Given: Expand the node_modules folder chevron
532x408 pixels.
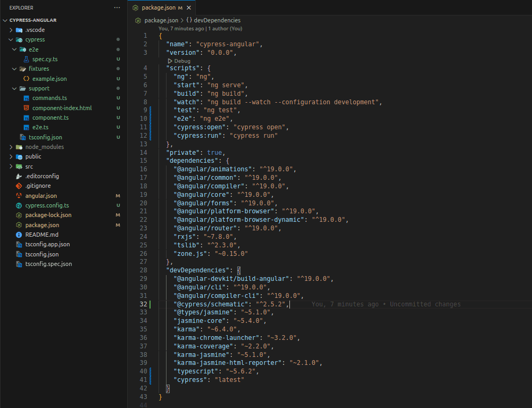Looking at the screenshot, I should 11,147.
